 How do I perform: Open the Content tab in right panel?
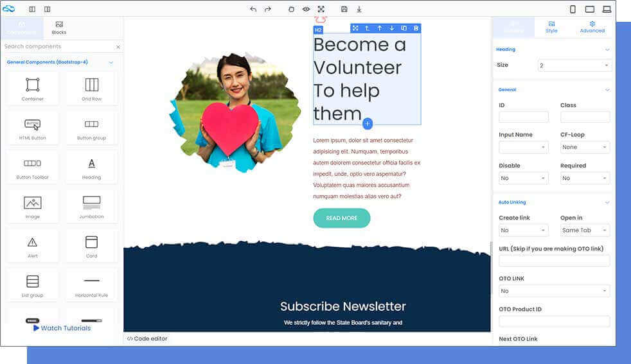[x=513, y=28]
